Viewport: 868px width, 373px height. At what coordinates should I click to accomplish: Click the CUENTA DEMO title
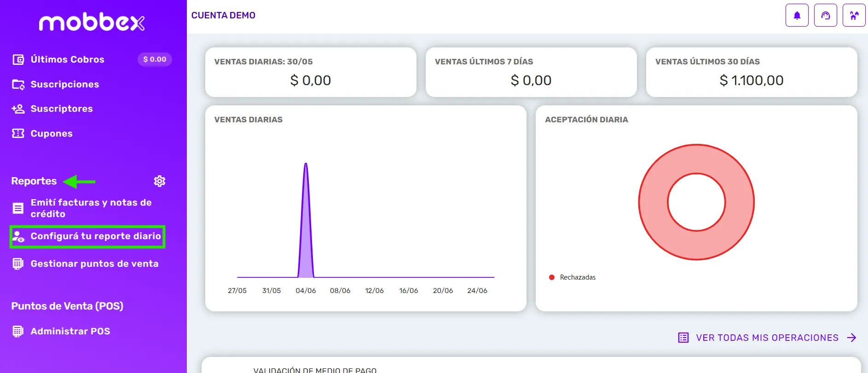pyautogui.click(x=223, y=15)
